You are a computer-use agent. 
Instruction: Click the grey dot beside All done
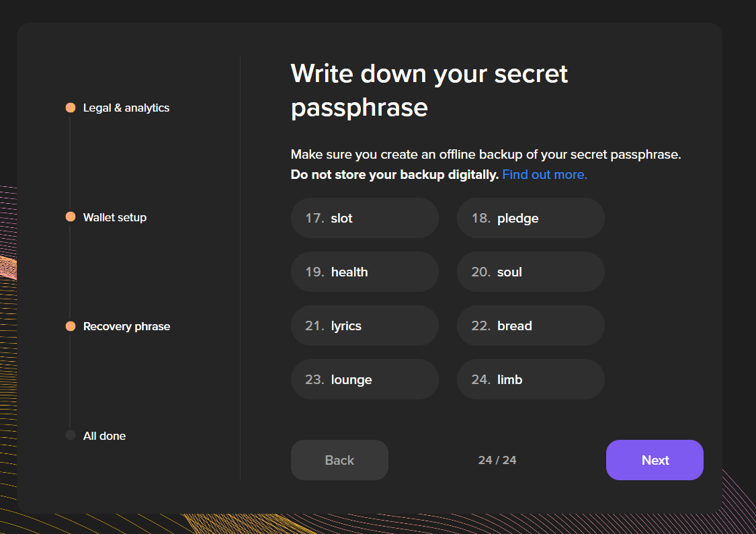click(x=71, y=435)
